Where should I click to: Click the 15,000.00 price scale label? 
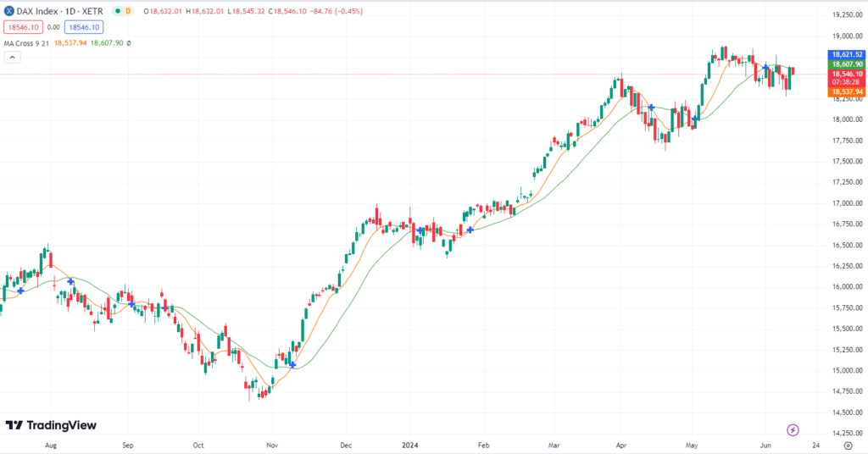pyautogui.click(x=848, y=370)
